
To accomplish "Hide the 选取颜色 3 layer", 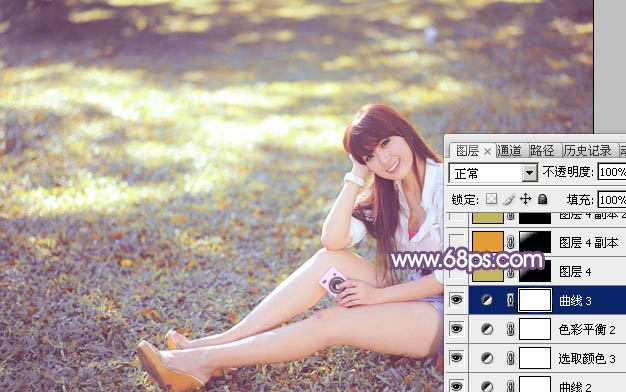I will tap(457, 358).
